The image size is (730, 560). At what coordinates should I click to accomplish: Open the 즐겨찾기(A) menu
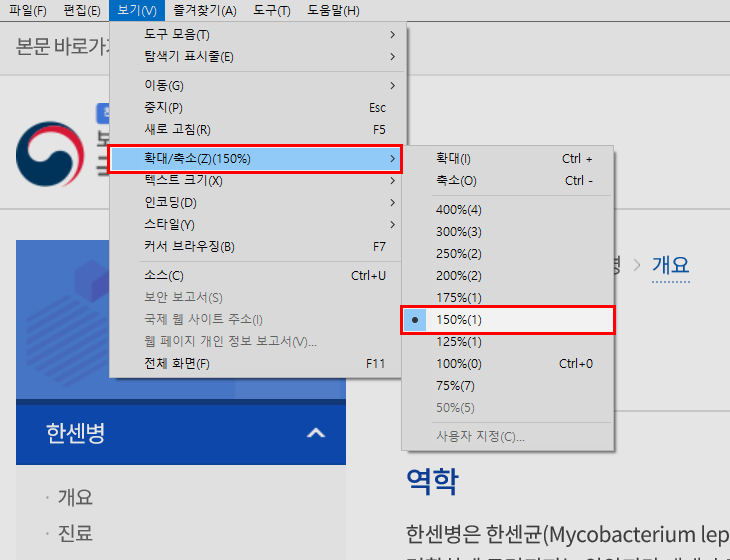(203, 11)
